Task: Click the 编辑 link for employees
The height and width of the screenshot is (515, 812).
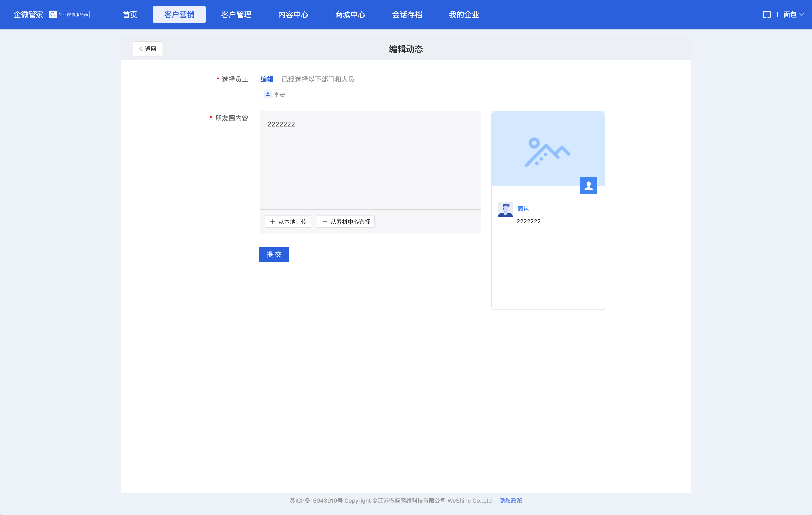Action: [x=267, y=79]
